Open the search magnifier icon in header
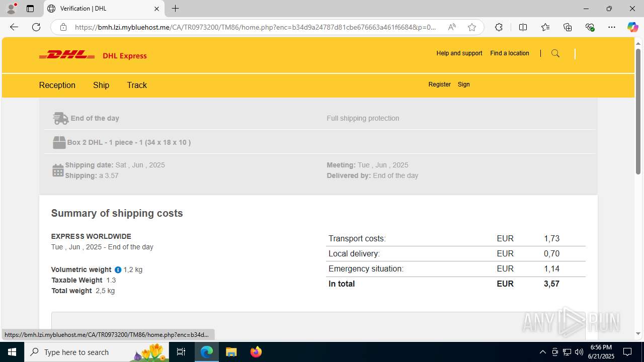644x362 pixels. point(555,53)
